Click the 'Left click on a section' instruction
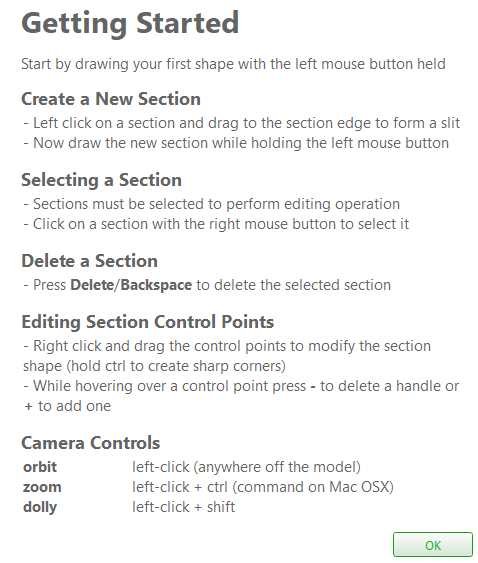The height and width of the screenshot is (563, 478). [242, 123]
